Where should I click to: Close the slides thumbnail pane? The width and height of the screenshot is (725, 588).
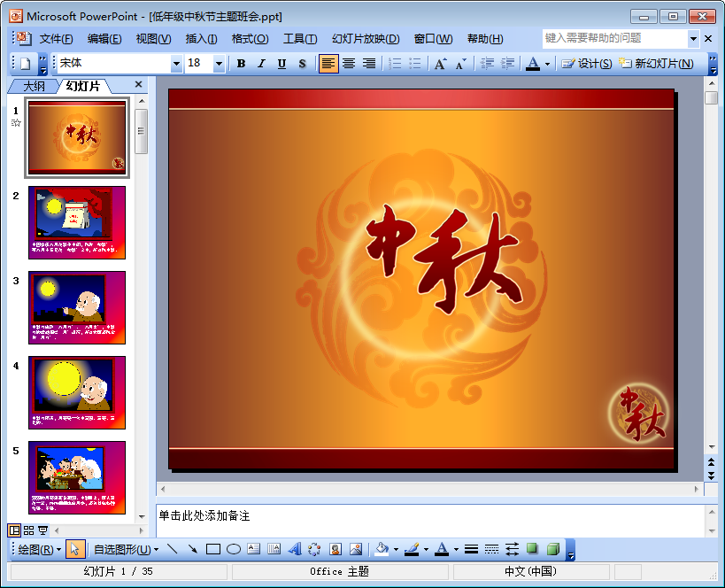pos(138,84)
